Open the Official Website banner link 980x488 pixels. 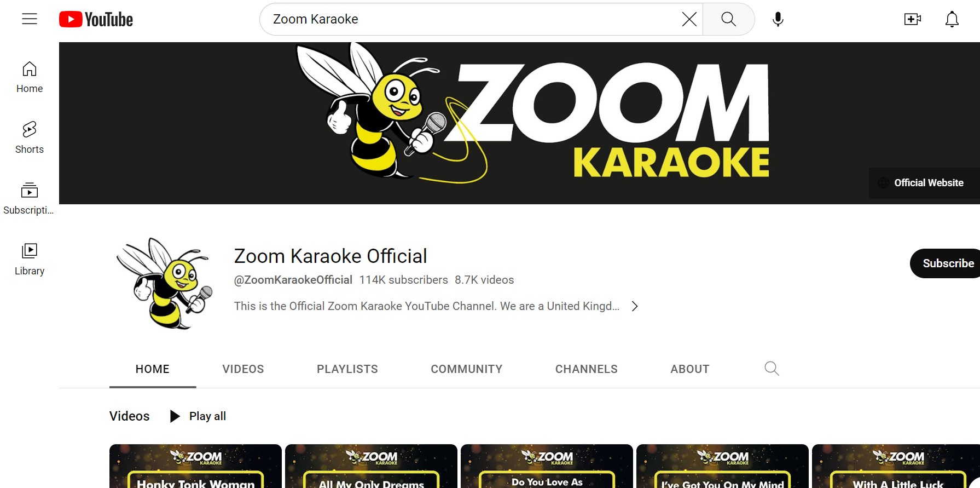pos(924,183)
